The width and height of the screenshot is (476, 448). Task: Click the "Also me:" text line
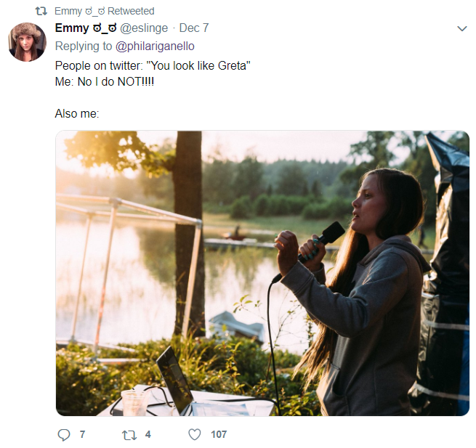click(77, 114)
